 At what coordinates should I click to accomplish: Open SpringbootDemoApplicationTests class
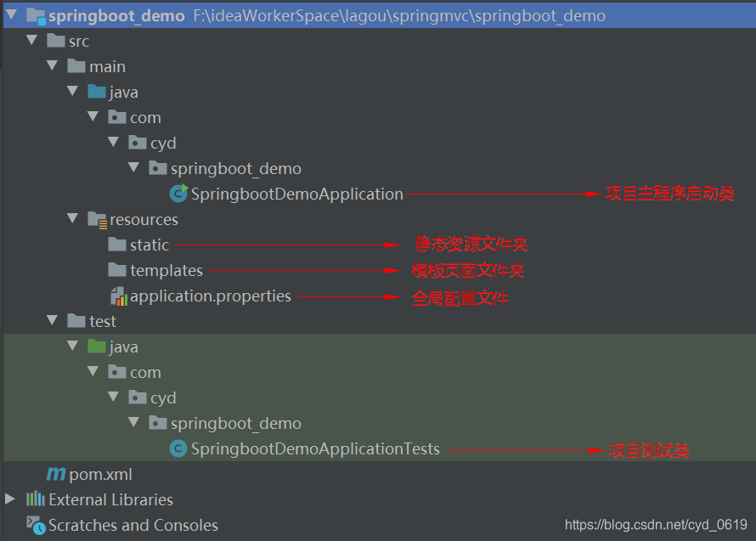[x=315, y=449]
